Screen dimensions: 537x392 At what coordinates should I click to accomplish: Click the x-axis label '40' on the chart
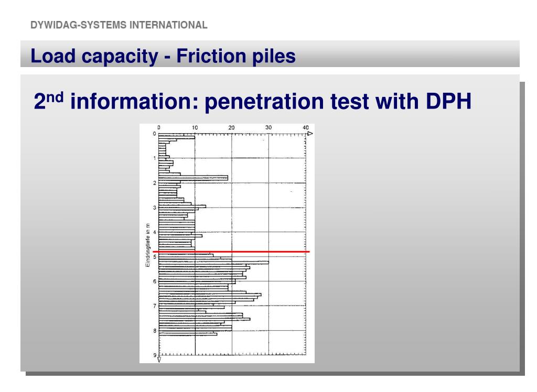click(306, 127)
